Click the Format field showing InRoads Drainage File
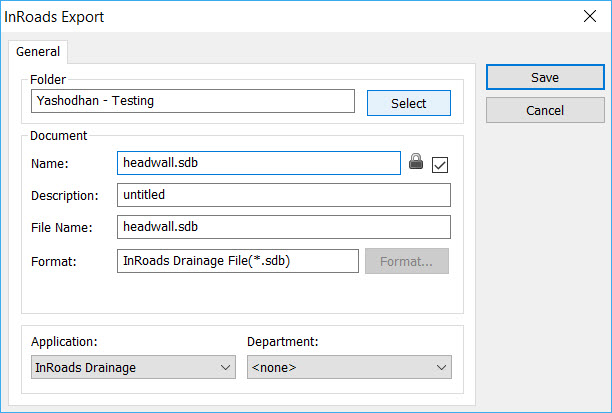Screen dimensions: 612x413 click(x=237, y=261)
